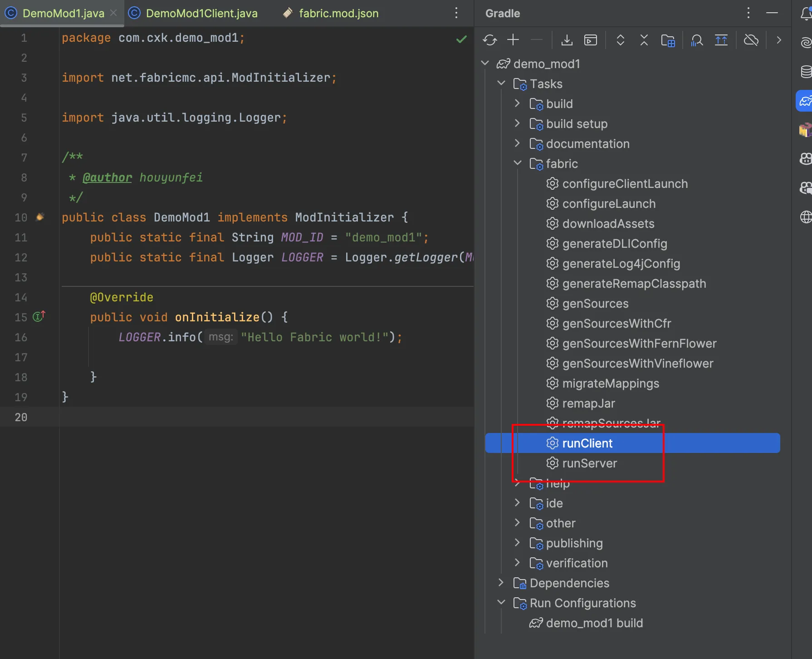Click the build script navigation icon
Screen dimensions: 812x659
point(721,40)
